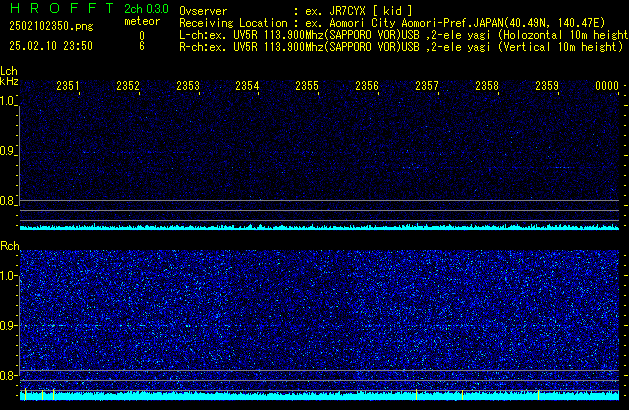
Task: Click the cyan Rch signal level strip
Action: (x=319, y=396)
